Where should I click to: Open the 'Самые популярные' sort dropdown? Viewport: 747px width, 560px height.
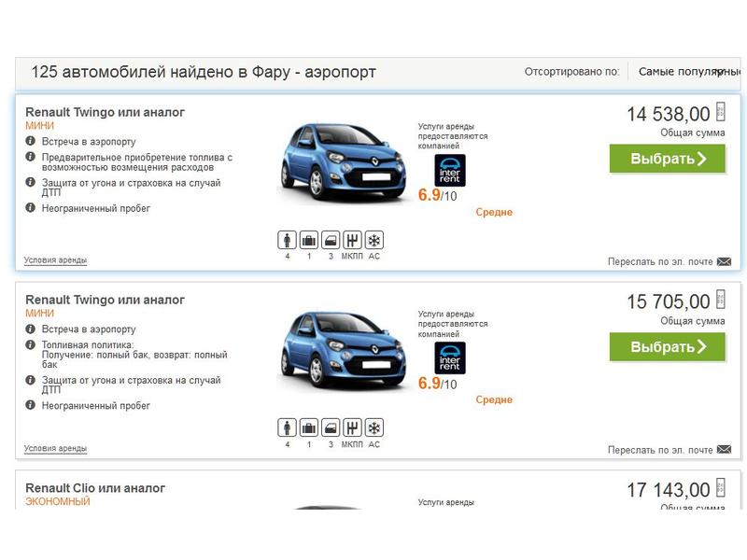[x=689, y=72]
